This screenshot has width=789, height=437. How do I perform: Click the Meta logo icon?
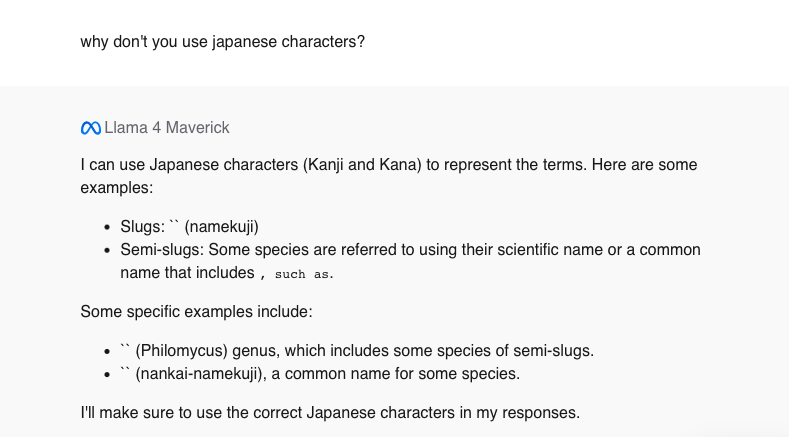tap(90, 128)
